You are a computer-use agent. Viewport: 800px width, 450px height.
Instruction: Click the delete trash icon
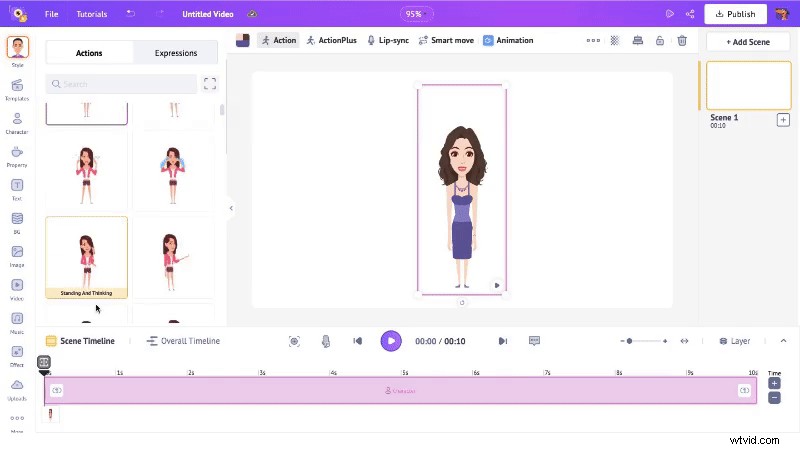coord(682,40)
